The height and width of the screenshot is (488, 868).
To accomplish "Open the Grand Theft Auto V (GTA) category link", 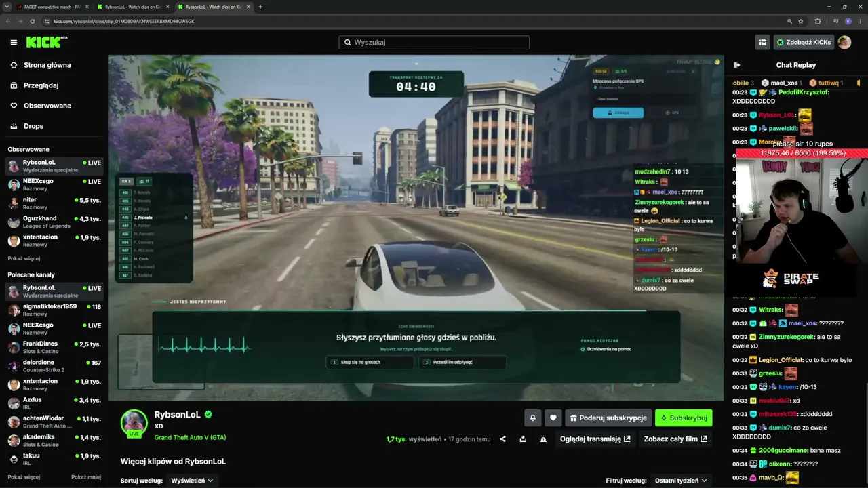I will coord(190,438).
